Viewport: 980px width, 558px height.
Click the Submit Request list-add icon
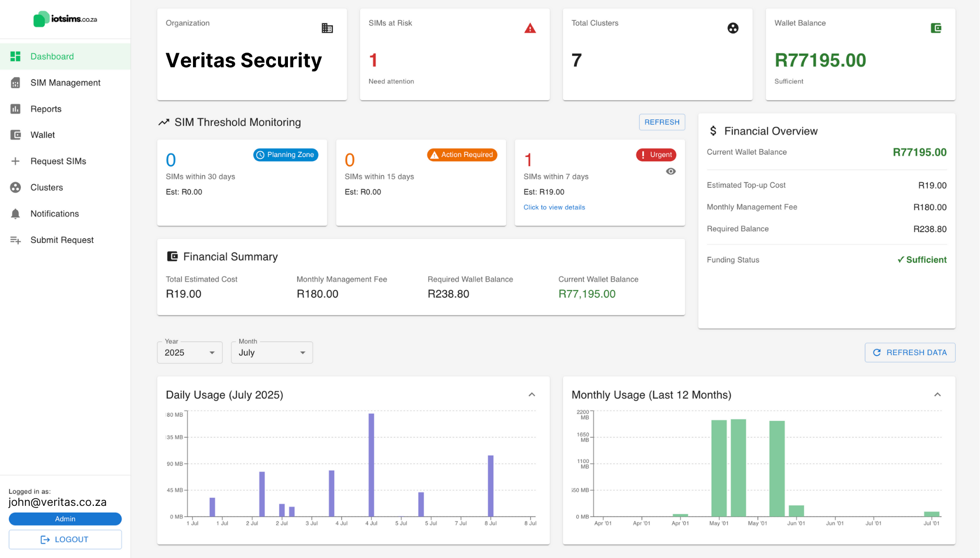pyautogui.click(x=16, y=240)
